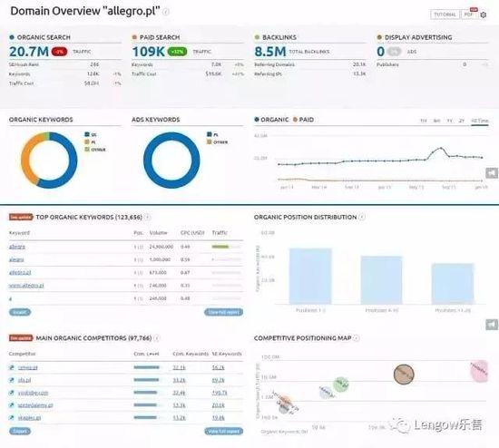This screenshot has height=448, width=499.
Task: Click the green OTHER legend swatch under Organic Keywords
Action: coord(87,150)
